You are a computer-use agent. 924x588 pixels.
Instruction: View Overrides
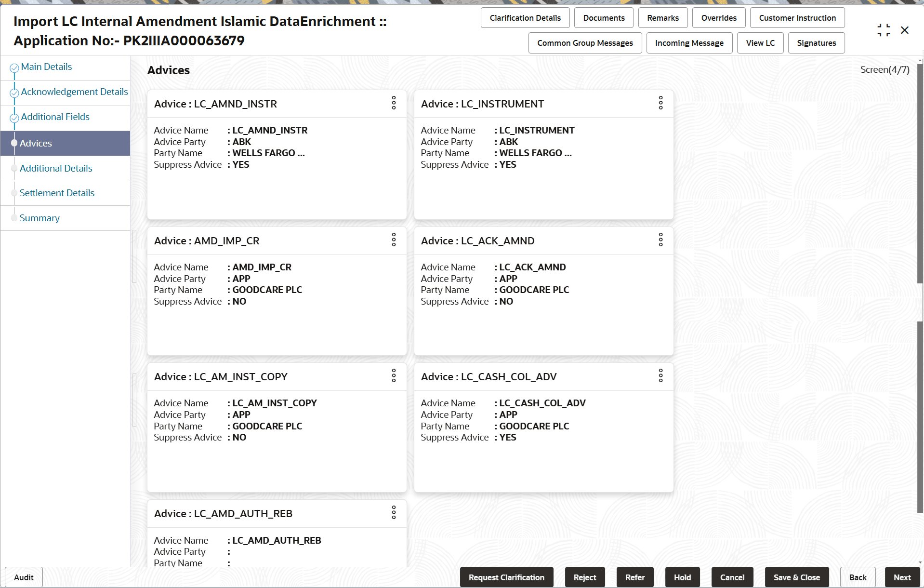[x=719, y=18]
